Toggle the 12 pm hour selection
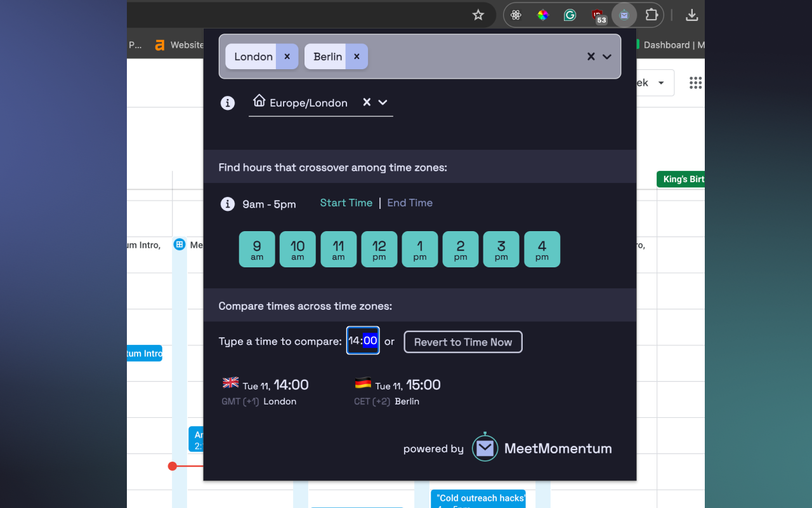 coord(379,249)
